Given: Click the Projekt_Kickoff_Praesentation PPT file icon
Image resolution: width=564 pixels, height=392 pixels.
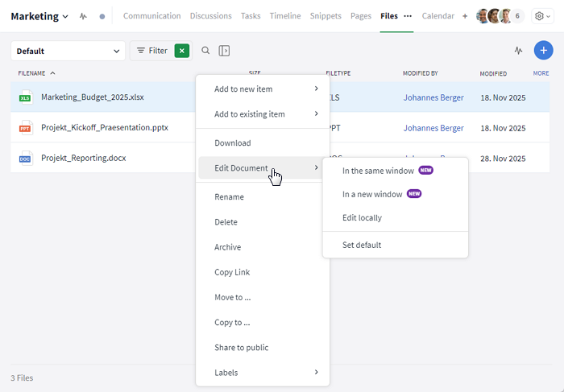Looking at the screenshot, I should (25, 127).
